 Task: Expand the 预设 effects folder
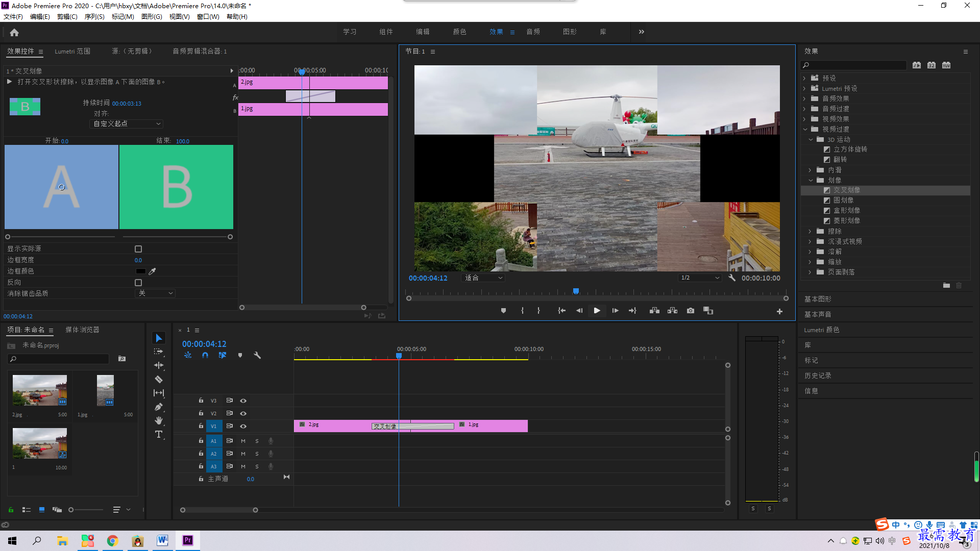tap(804, 78)
